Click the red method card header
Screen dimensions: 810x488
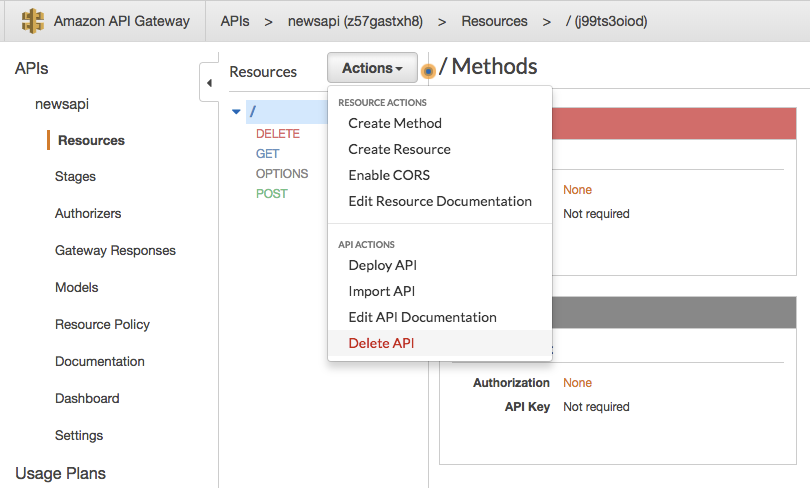[674, 123]
